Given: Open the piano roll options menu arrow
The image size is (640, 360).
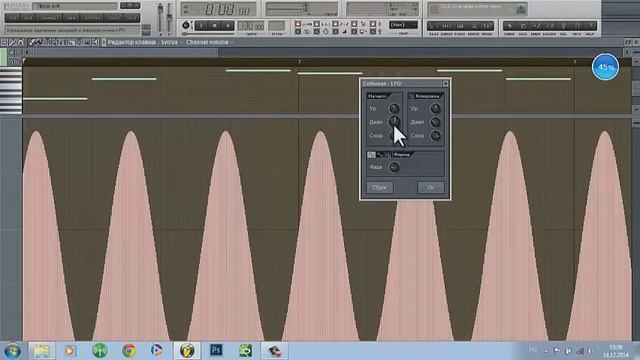Looking at the screenshot, I should tap(4, 42).
